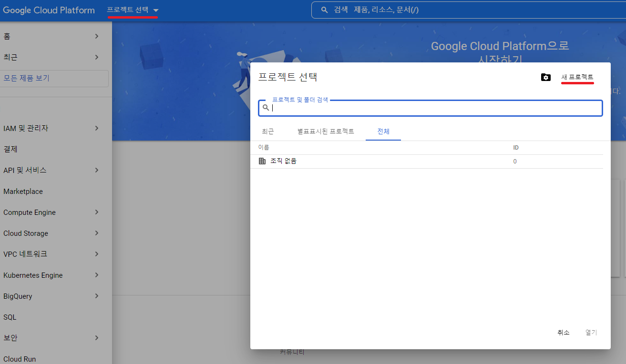Click the 새 프로젝트 button
The height and width of the screenshot is (364, 626).
tap(577, 77)
